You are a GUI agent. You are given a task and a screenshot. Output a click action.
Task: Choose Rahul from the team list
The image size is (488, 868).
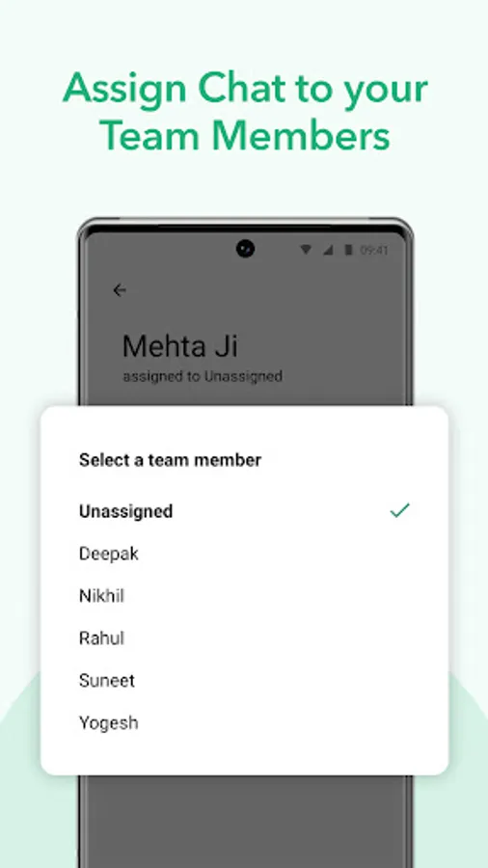(x=245, y=638)
